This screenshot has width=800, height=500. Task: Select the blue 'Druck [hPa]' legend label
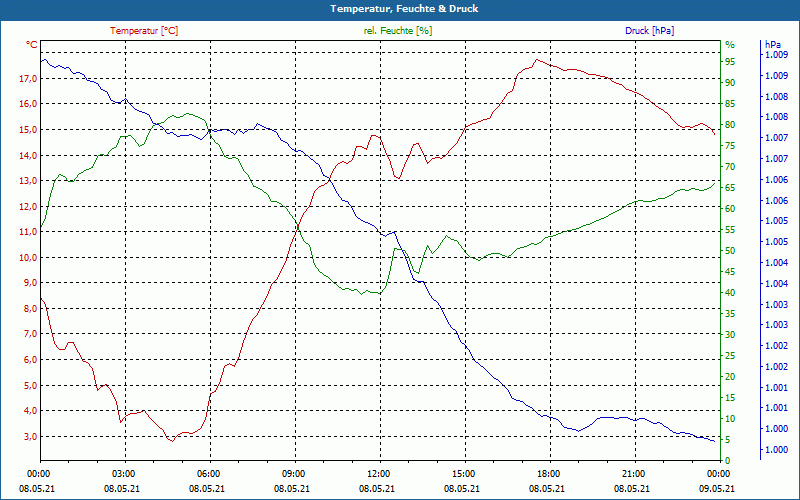point(649,31)
